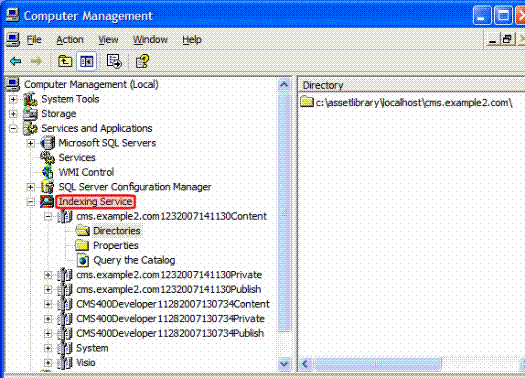Click the folder icon of assetlibrary directory entry
The height and width of the screenshot is (378, 525).
coord(307,101)
